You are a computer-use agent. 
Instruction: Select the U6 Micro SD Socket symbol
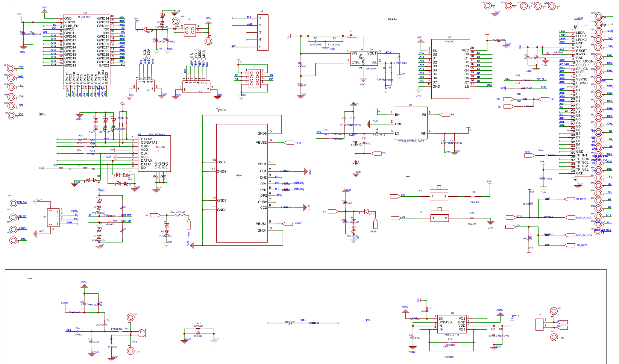[x=154, y=153]
